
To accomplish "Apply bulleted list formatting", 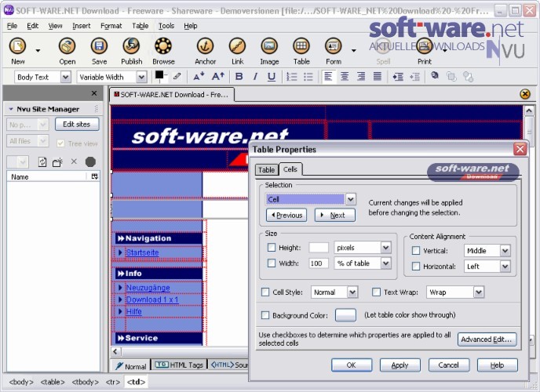I will pyautogui.click(x=308, y=76).
